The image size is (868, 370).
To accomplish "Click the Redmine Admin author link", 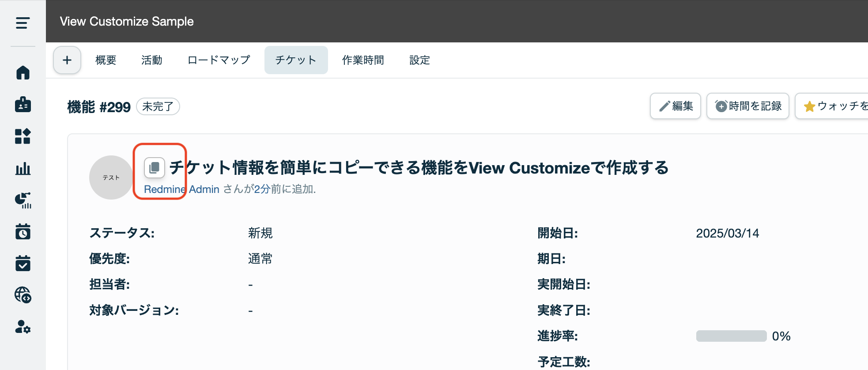I will [x=181, y=189].
